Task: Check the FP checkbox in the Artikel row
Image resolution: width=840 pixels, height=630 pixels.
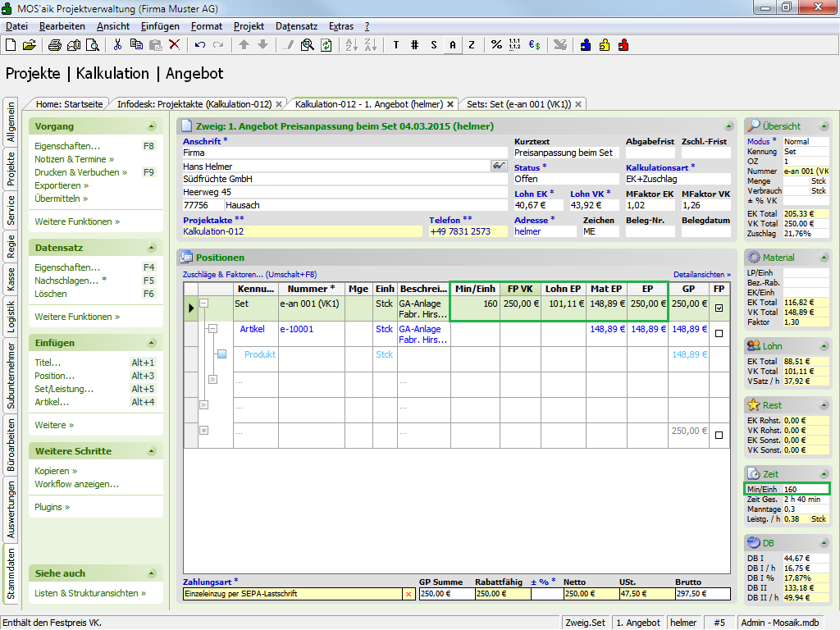Action: coord(719,334)
